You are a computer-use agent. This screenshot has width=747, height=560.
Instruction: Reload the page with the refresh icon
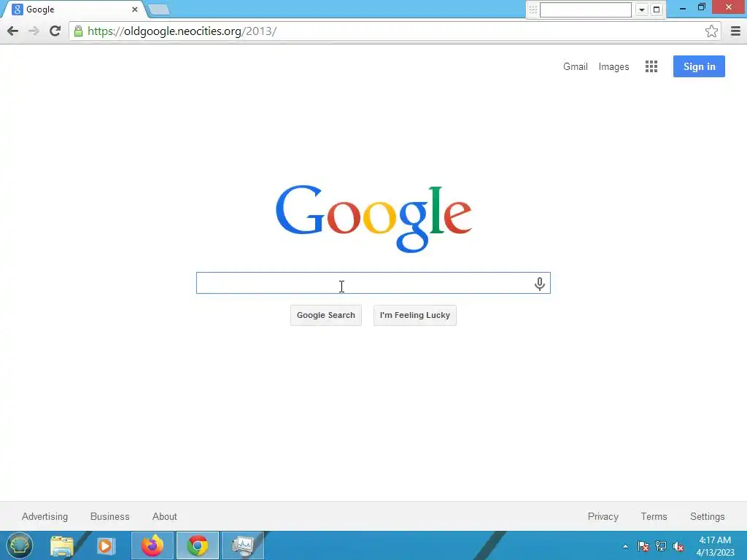tap(55, 31)
